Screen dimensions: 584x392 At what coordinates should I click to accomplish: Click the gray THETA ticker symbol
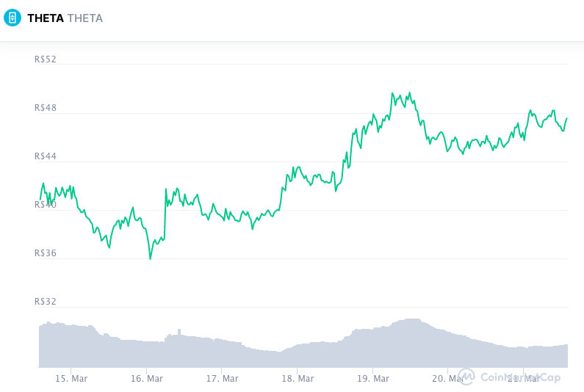tap(85, 18)
